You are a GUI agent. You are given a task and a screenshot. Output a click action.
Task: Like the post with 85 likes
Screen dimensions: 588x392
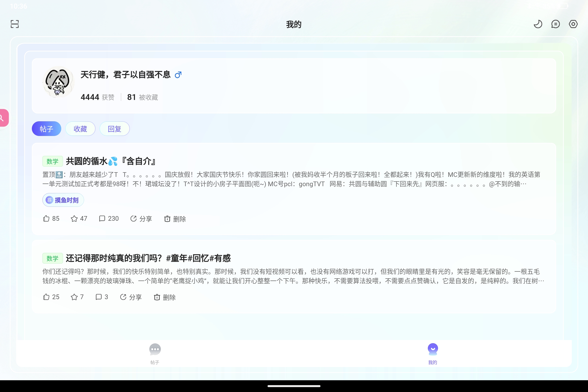(51, 219)
